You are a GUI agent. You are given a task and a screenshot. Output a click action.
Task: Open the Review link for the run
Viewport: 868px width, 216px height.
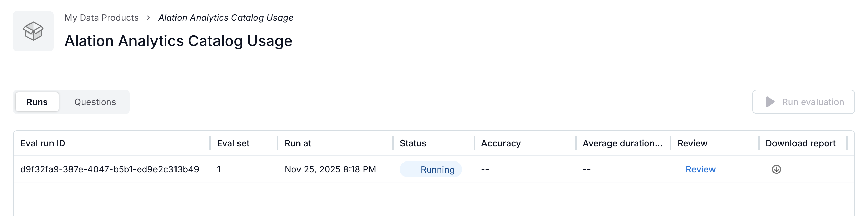700,169
